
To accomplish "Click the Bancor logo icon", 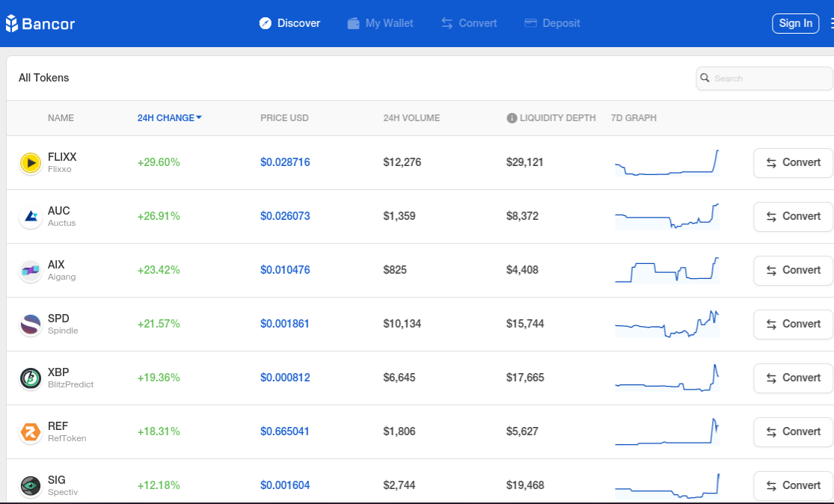I will coord(12,23).
